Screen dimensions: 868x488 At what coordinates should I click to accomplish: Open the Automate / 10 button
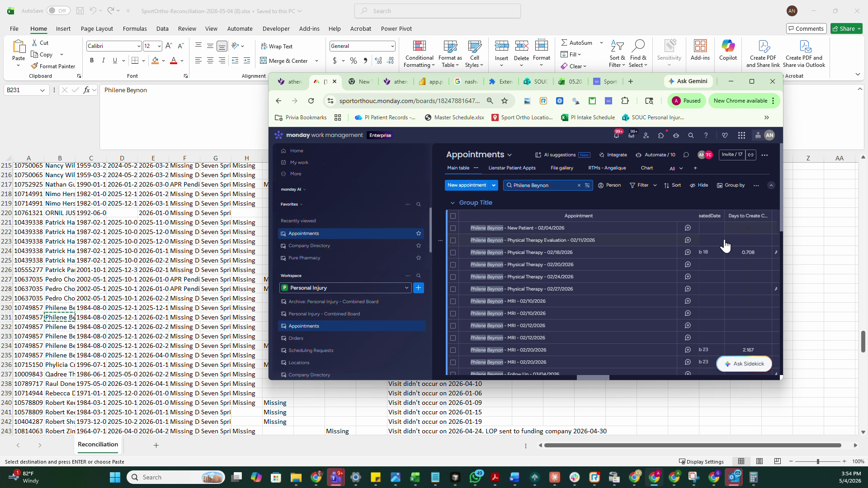tap(655, 155)
